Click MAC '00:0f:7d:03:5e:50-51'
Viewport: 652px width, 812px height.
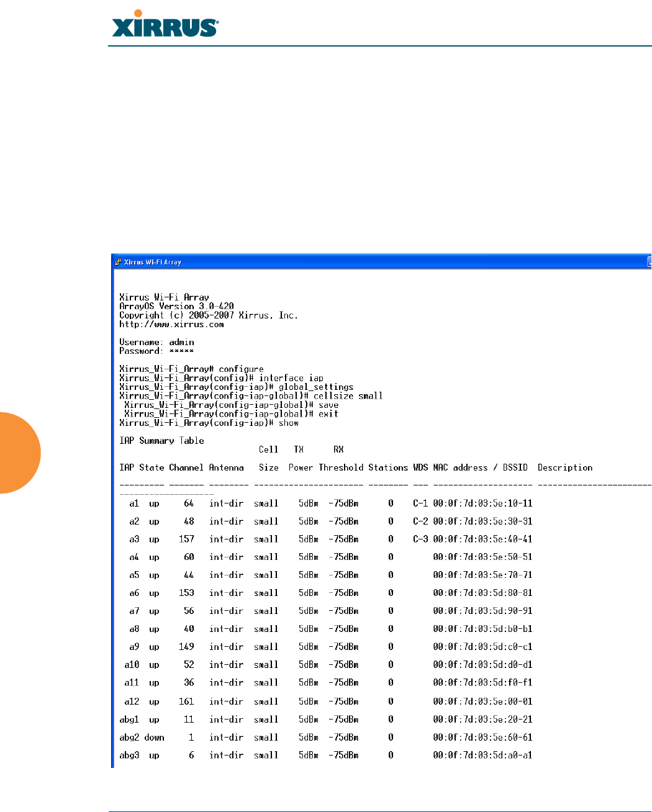pos(482,557)
